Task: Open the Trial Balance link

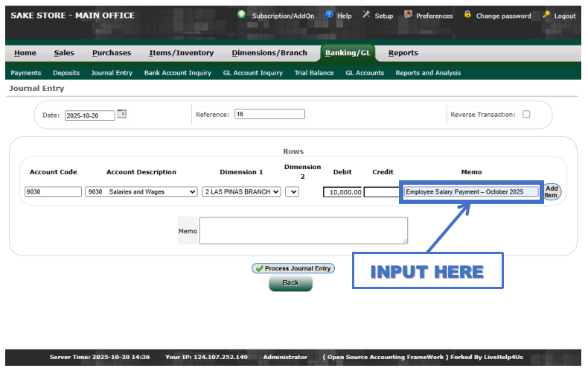Action: pyautogui.click(x=314, y=73)
